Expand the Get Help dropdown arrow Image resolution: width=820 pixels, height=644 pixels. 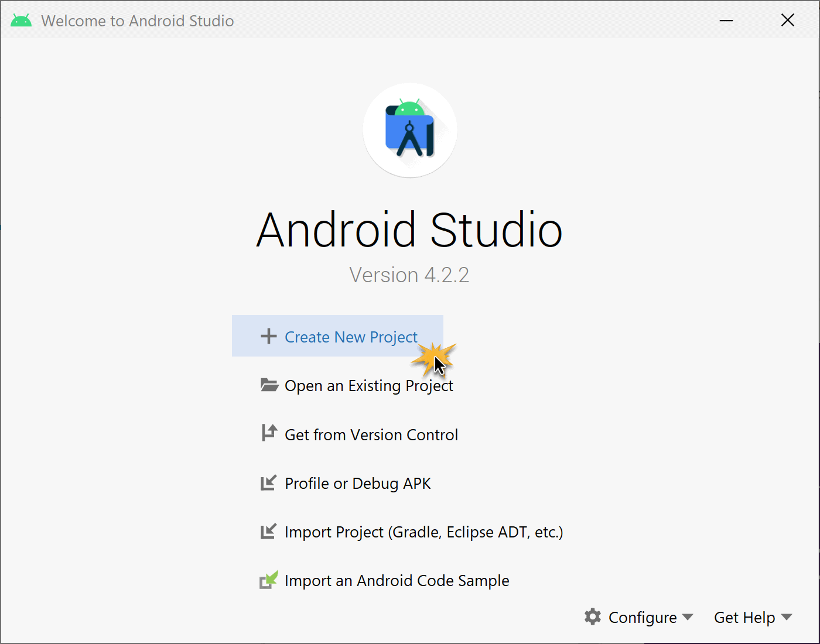pyautogui.click(x=787, y=617)
